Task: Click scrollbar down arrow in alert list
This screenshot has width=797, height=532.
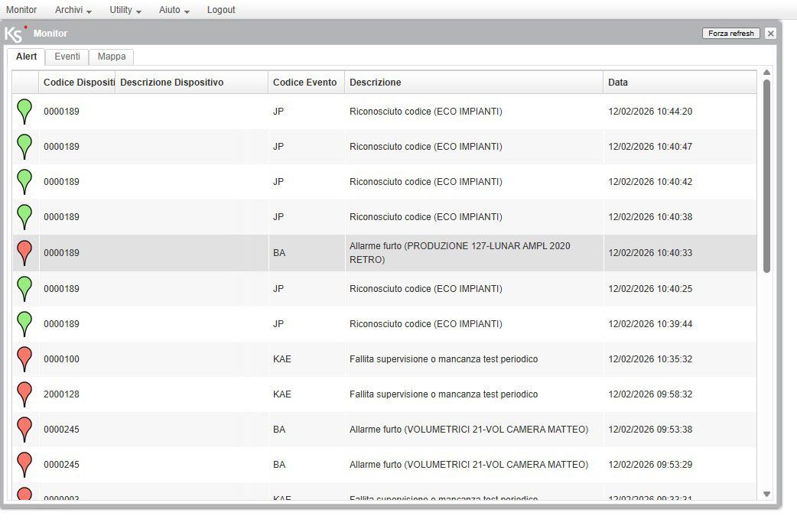Action: click(x=767, y=495)
